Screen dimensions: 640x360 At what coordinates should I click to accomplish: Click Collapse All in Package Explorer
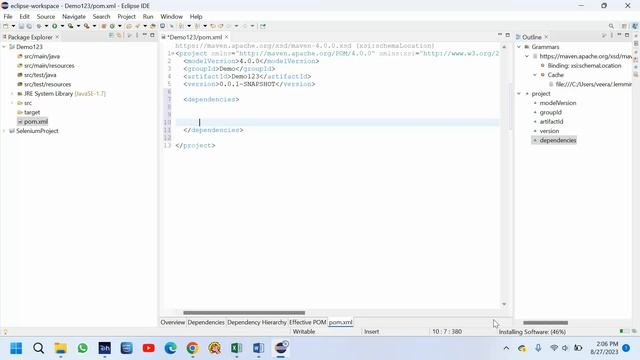(x=111, y=36)
